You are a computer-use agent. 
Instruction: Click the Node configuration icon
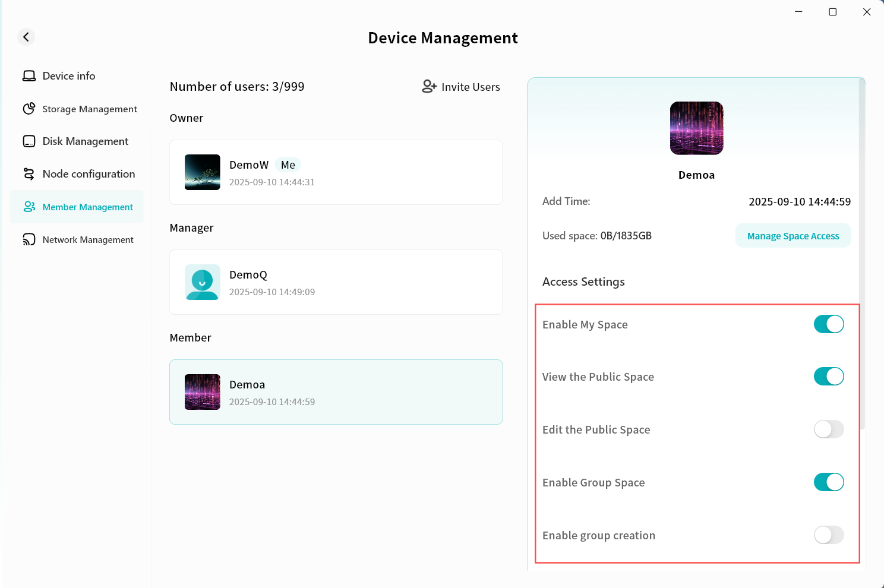pyautogui.click(x=29, y=174)
